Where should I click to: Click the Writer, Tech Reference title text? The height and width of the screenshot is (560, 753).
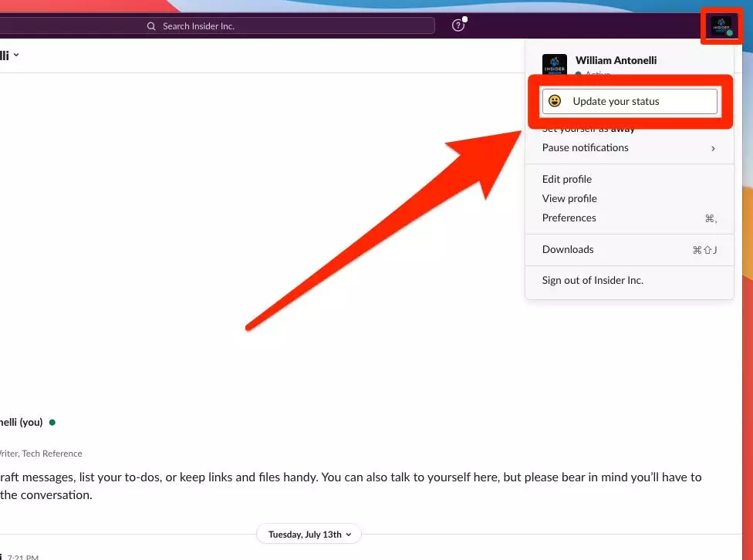click(41, 454)
